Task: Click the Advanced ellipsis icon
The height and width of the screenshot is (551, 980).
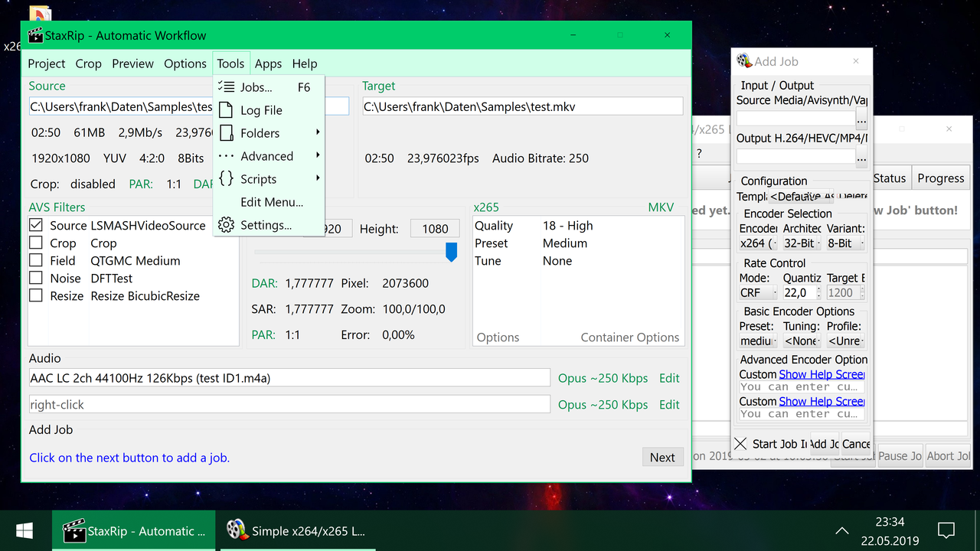Action: [227, 156]
